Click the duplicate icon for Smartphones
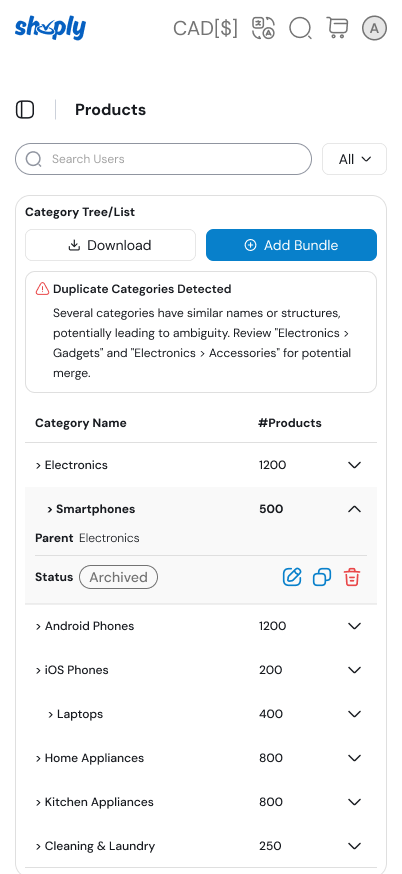The height and width of the screenshot is (874, 402). point(322,577)
